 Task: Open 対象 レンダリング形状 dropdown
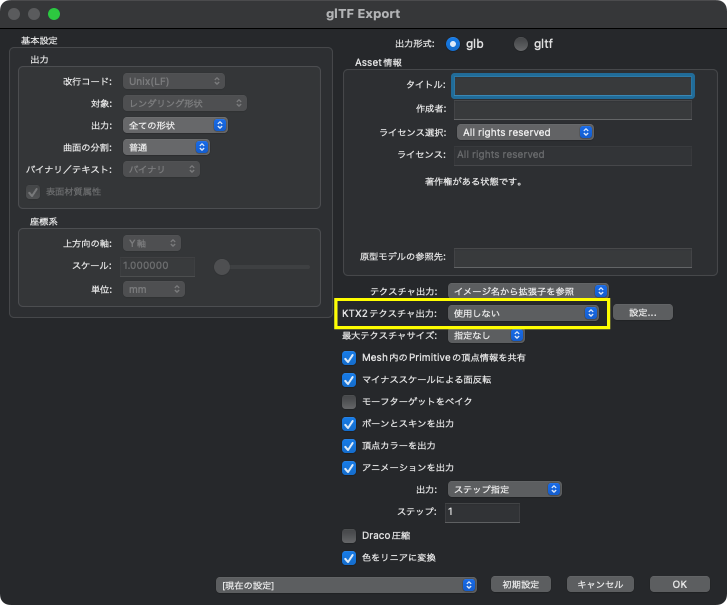click(x=185, y=103)
